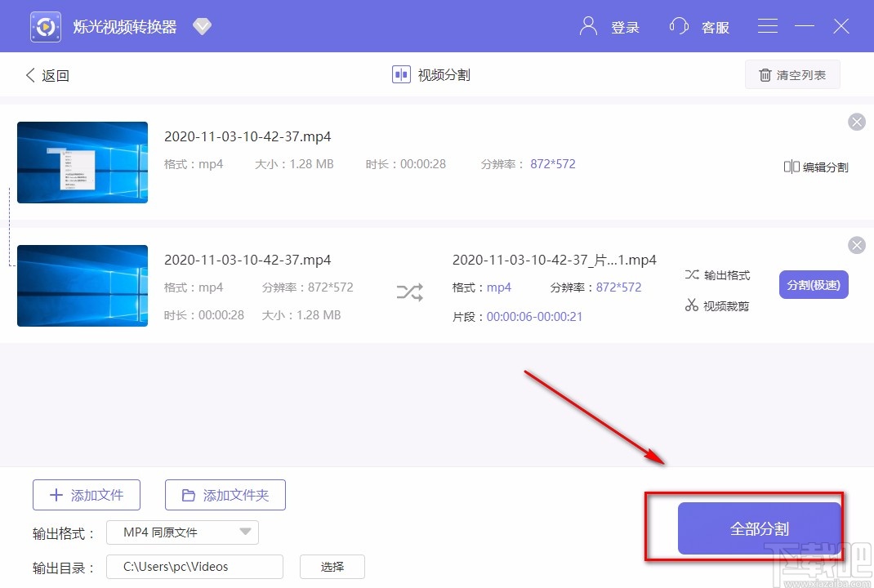The image size is (874, 588).
Task: Click the shuffle arrows icon between video details
Action: pyautogui.click(x=408, y=292)
